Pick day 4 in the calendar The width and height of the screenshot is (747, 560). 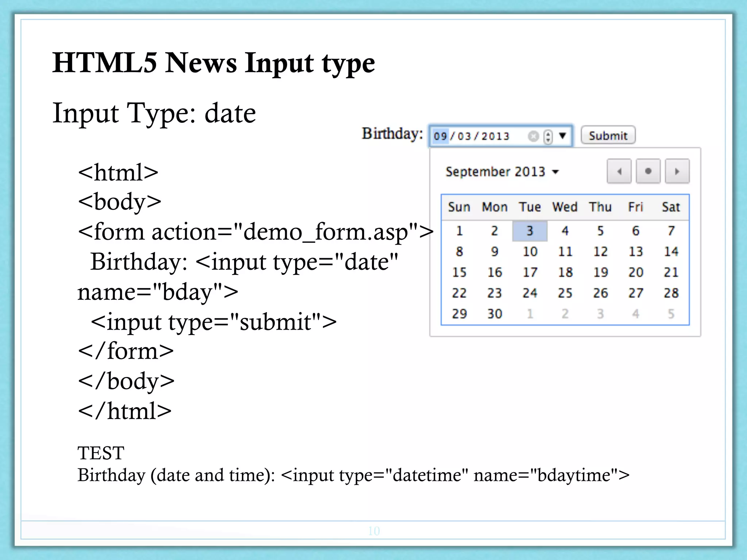click(565, 231)
